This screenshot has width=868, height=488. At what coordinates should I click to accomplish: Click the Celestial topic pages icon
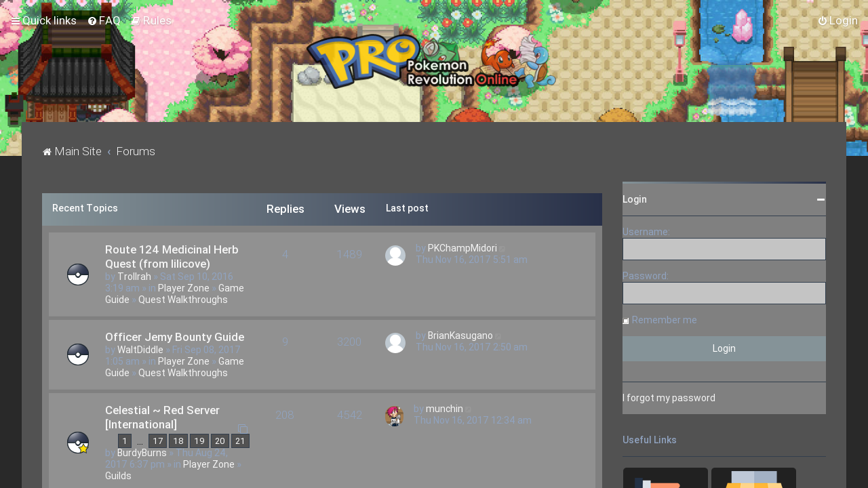[x=243, y=429]
